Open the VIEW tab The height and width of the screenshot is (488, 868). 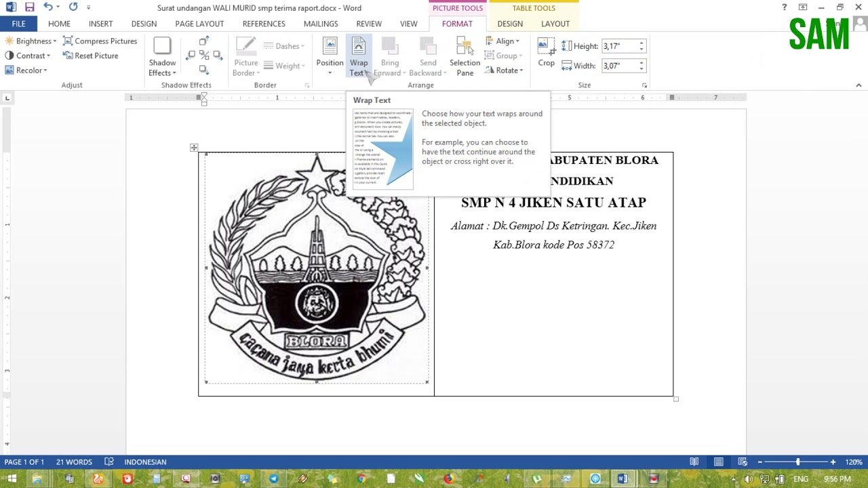point(409,24)
